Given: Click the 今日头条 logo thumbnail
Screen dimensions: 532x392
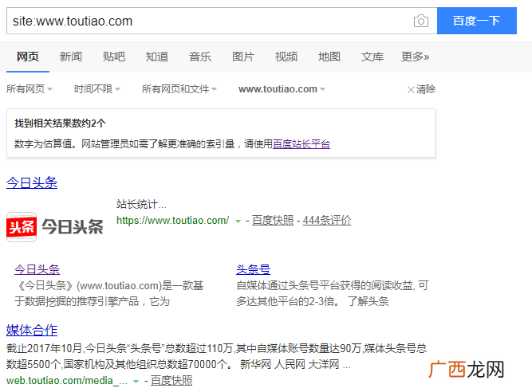Looking at the screenshot, I should coord(55,226).
